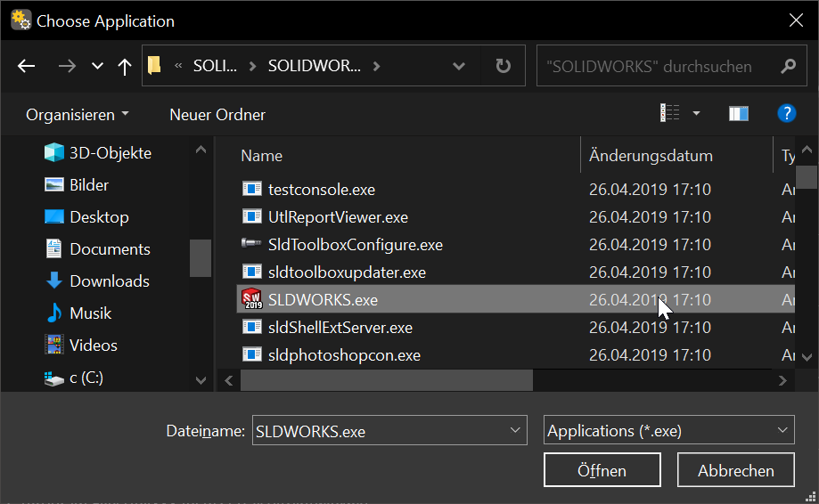Click the Öffnen button
The image size is (819, 504).
click(x=602, y=470)
